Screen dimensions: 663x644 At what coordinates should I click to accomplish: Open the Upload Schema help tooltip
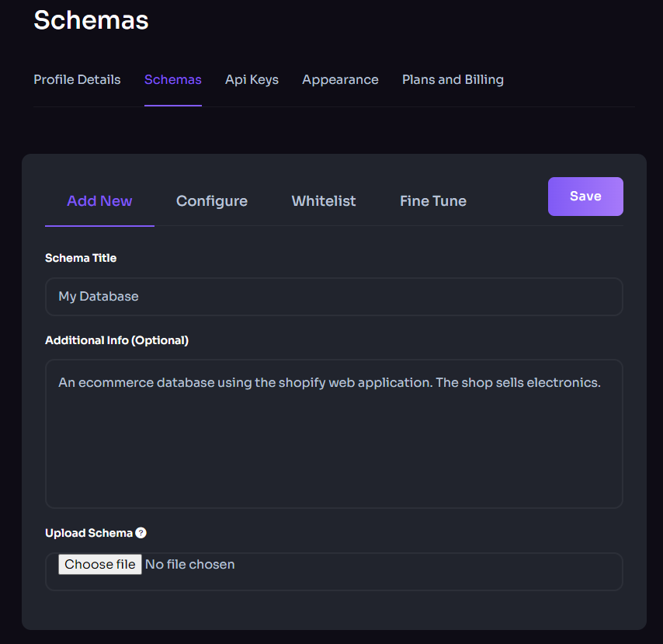[x=141, y=533]
